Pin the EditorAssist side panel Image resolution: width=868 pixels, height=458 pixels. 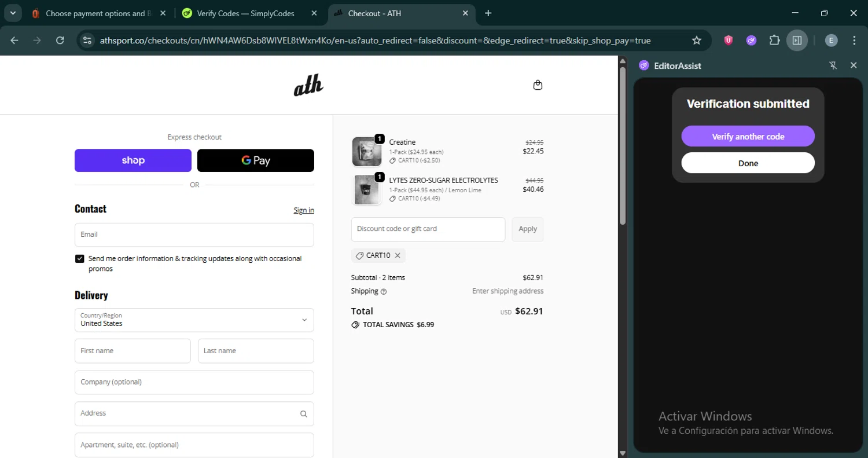(x=833, y=65)
